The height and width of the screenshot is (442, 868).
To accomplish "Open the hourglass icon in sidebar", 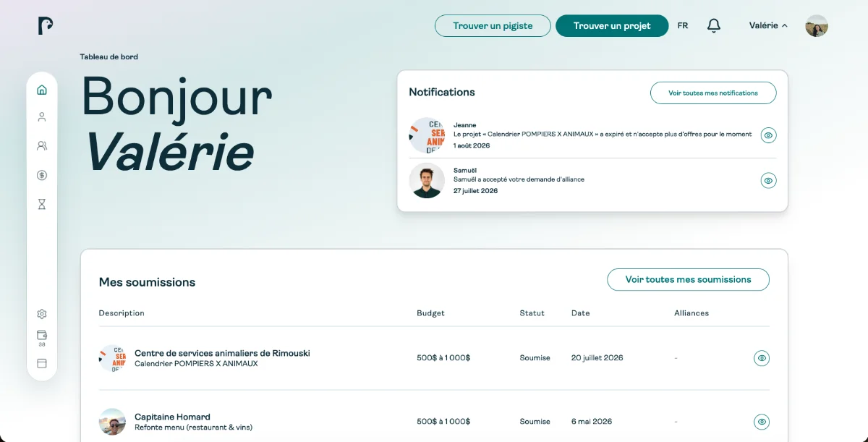I will click(42, 205).
